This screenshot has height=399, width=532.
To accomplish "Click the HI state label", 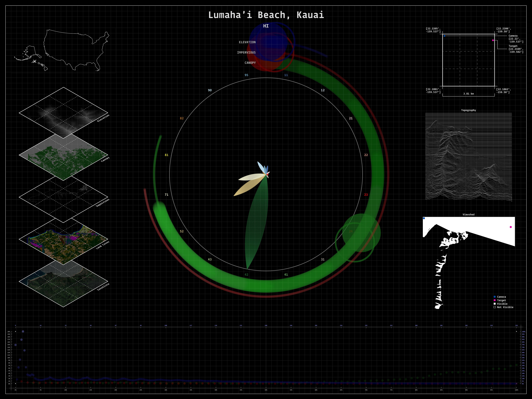I will pos(266,26).
